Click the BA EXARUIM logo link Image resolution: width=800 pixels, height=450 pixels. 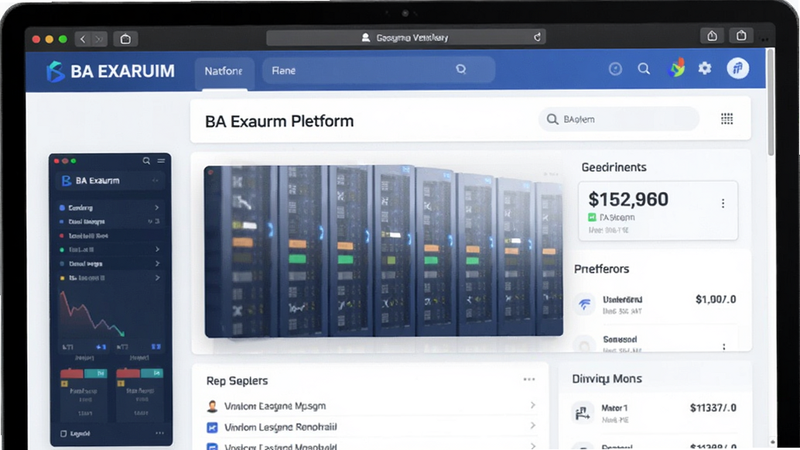tap(110, 71)
